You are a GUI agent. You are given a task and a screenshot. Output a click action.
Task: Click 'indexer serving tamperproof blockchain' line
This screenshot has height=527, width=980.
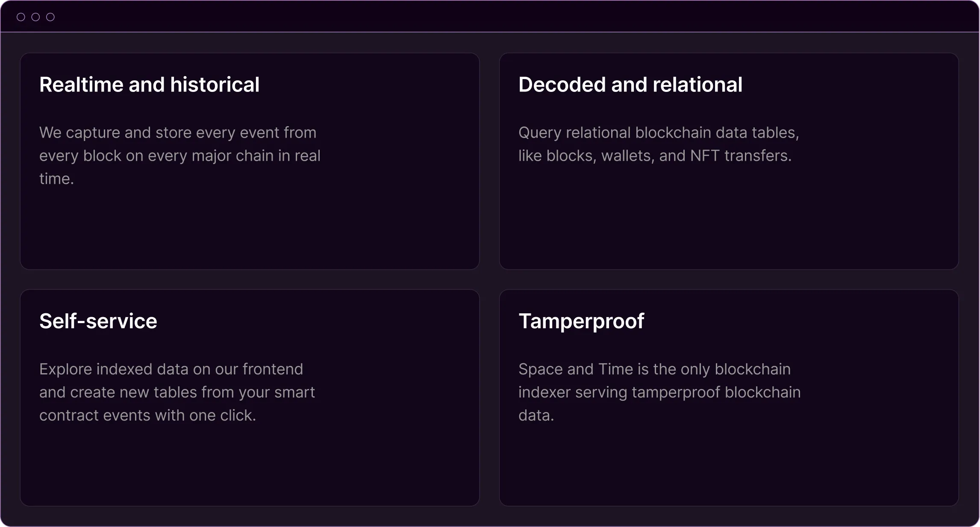659,392
